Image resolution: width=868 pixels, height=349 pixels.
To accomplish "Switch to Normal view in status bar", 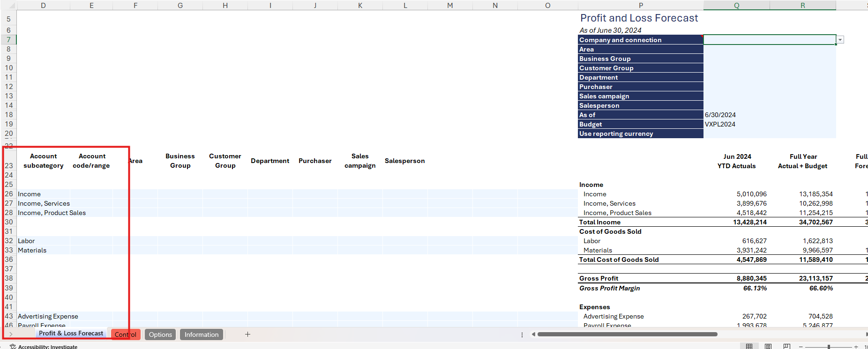I will coord(749,346).
